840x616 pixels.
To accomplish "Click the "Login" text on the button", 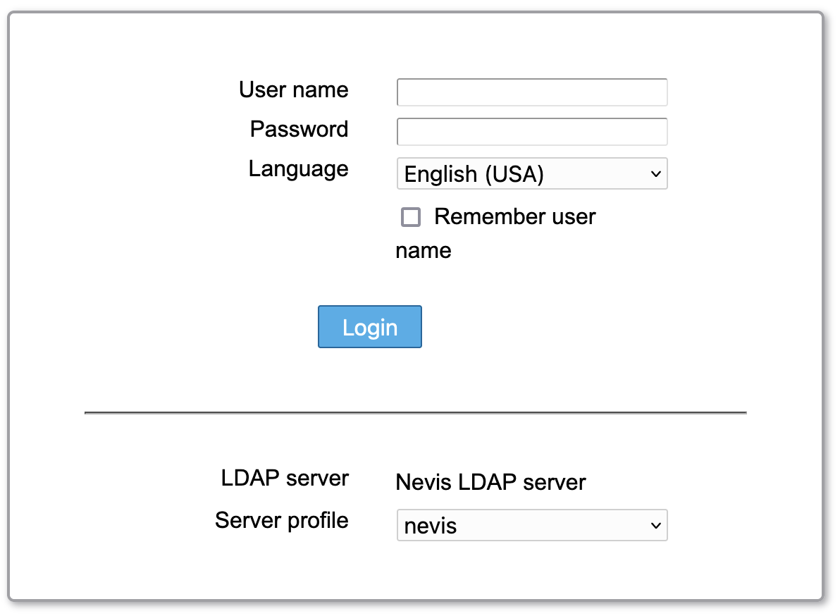I will click(370, 328).
